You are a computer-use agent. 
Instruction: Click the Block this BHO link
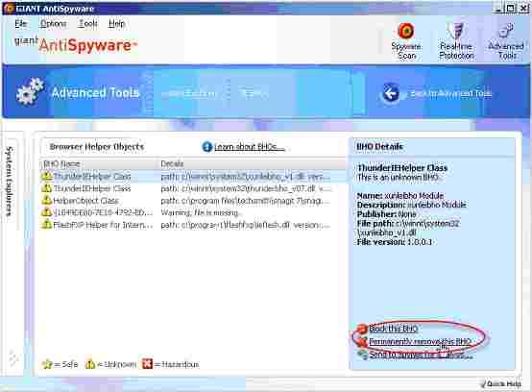(x=393, y=329)
